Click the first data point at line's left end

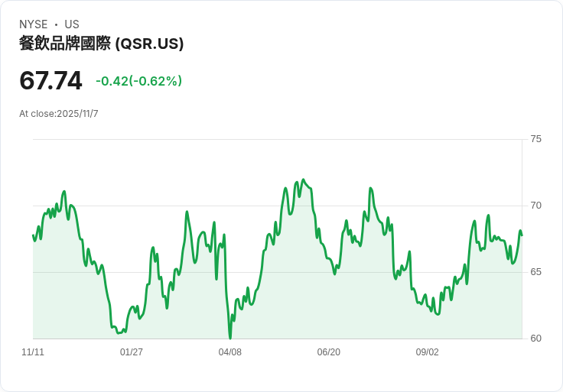pyautogui.click(x=33, y=235)
